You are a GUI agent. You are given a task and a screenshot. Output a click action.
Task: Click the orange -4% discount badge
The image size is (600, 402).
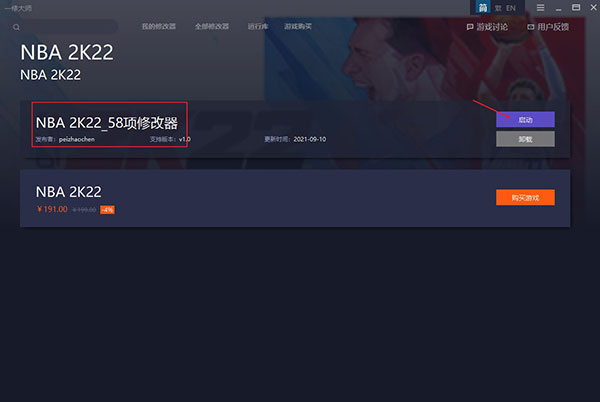coord(107,210)
